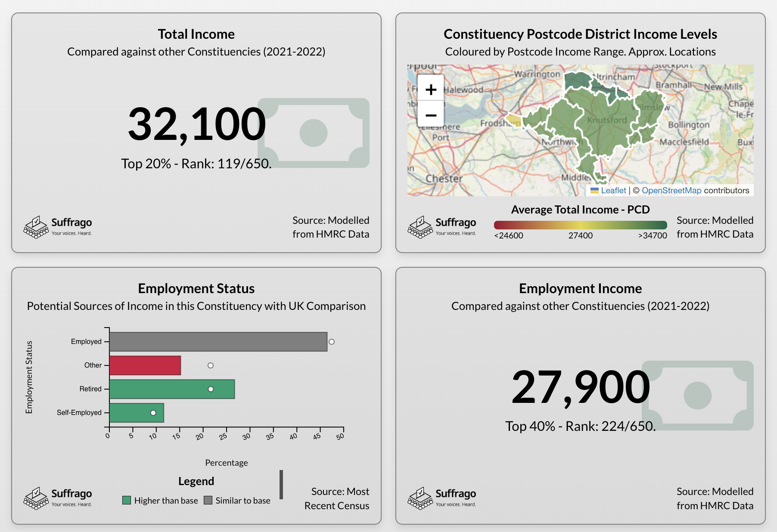777x532 pixels.
Task: Click the 32,100 total income value
Action: [197, 124]
